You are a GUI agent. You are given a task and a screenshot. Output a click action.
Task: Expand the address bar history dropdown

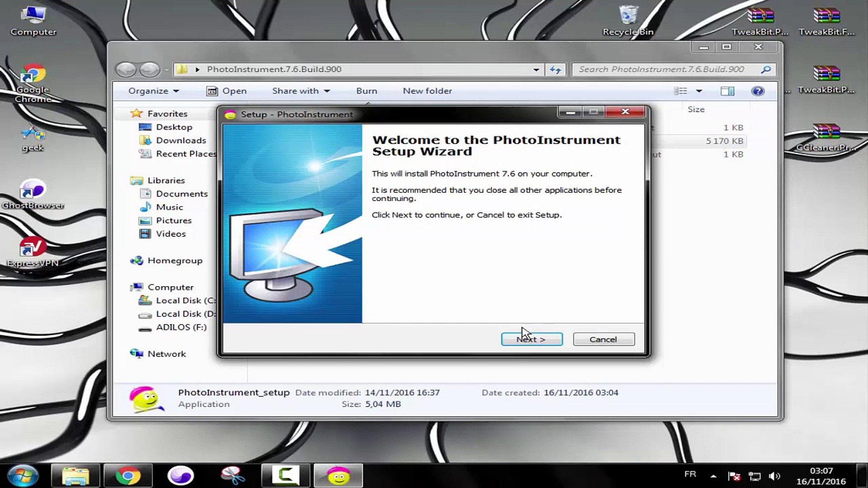(536, 70)
